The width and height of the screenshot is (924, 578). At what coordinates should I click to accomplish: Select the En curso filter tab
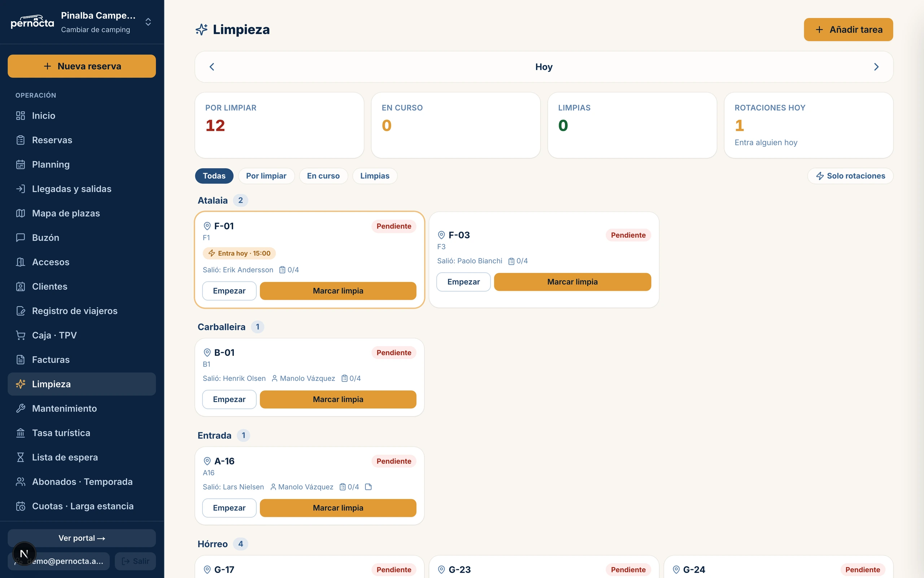click(323, 176)
